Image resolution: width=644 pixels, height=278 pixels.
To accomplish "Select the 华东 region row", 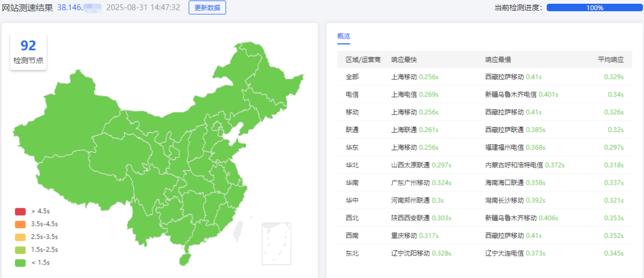I will tap(352, 148).
